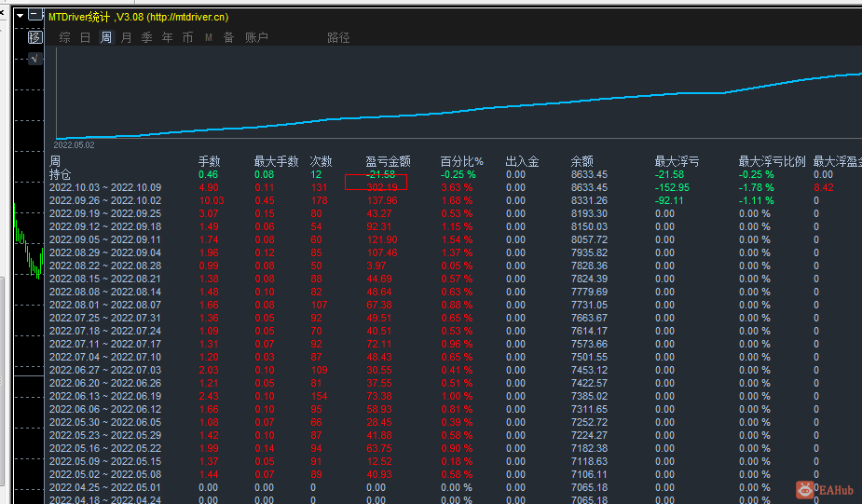The height and width of the screenshot is (504, 862).
Task: Select the 持仓 row label
Action: [x=61, y=174]
